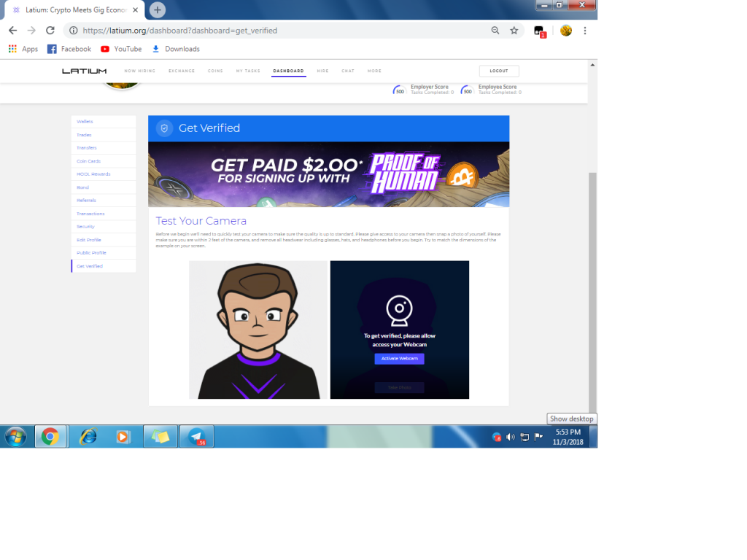Open Edit Profile from the sidebar
Viewport: 747px width, 560px height.
[x=89, y=240]
